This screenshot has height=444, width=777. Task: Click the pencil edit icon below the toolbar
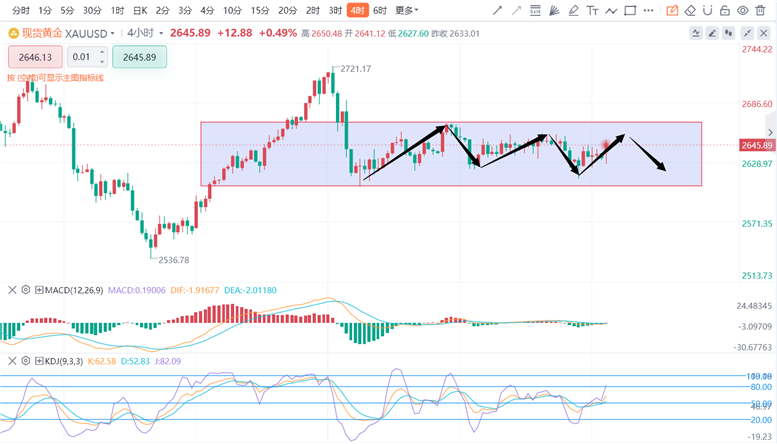[712, 33]
